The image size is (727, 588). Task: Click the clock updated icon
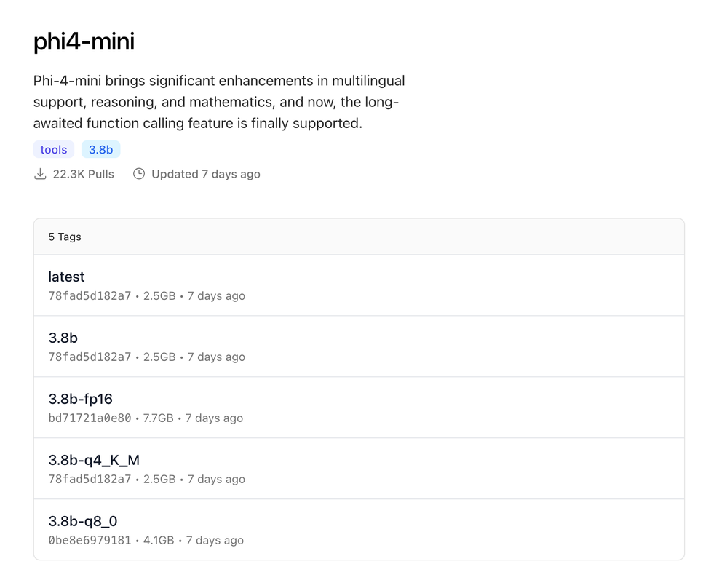[x=139, y=174]
